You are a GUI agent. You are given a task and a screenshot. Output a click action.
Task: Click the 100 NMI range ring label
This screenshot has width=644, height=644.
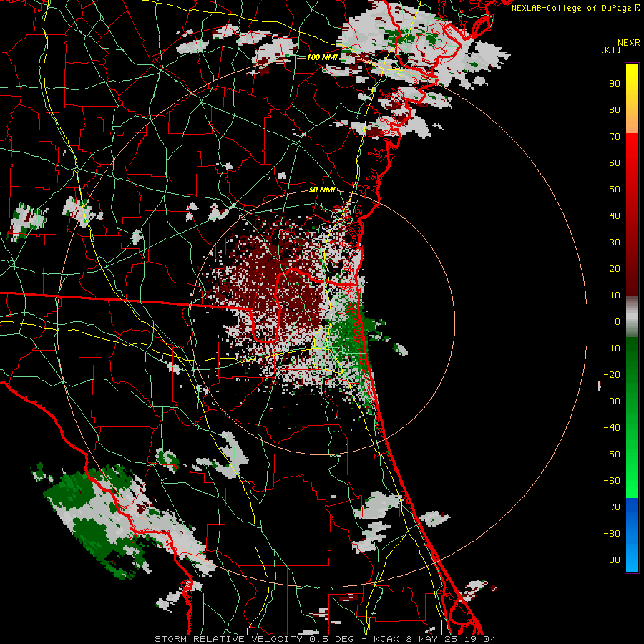point(323,57)
